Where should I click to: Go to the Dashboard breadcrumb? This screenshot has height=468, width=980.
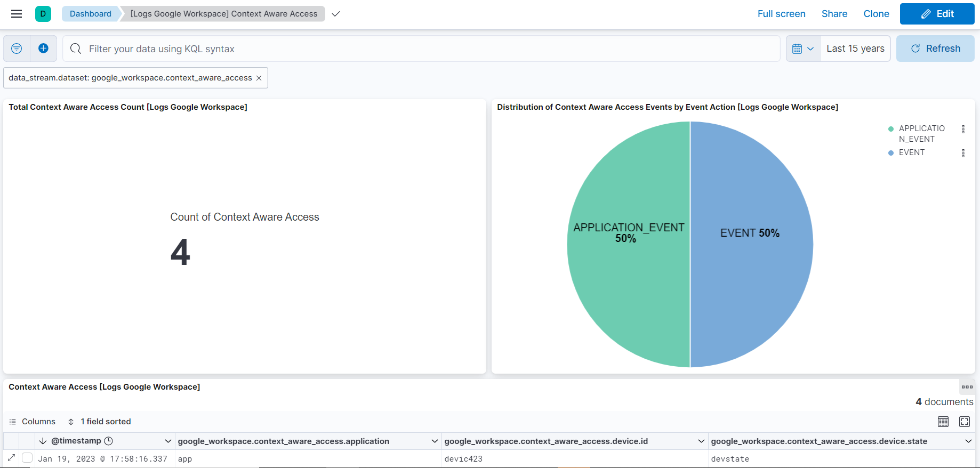click(90, 14)
